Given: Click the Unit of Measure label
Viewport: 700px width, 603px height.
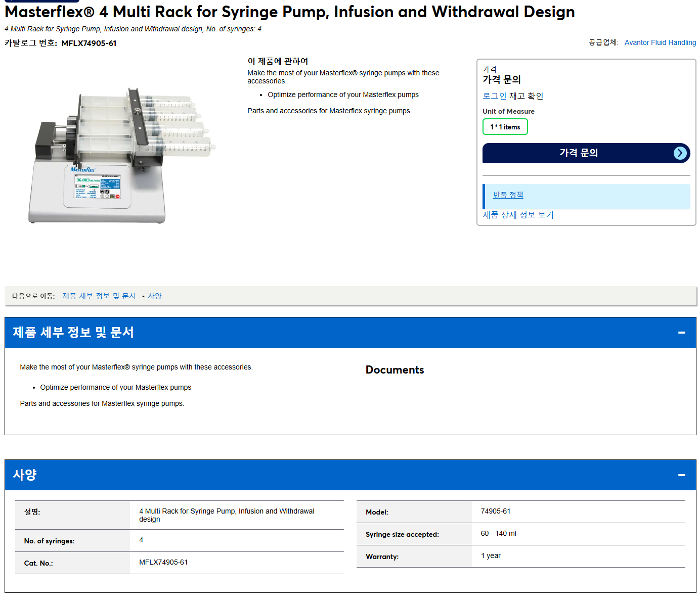Looking at the screenshot, I should tap(508, 111).
